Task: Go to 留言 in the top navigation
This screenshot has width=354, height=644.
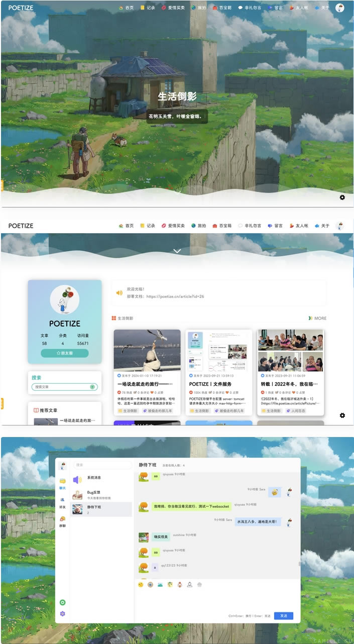Action: (x=275, y=8)
